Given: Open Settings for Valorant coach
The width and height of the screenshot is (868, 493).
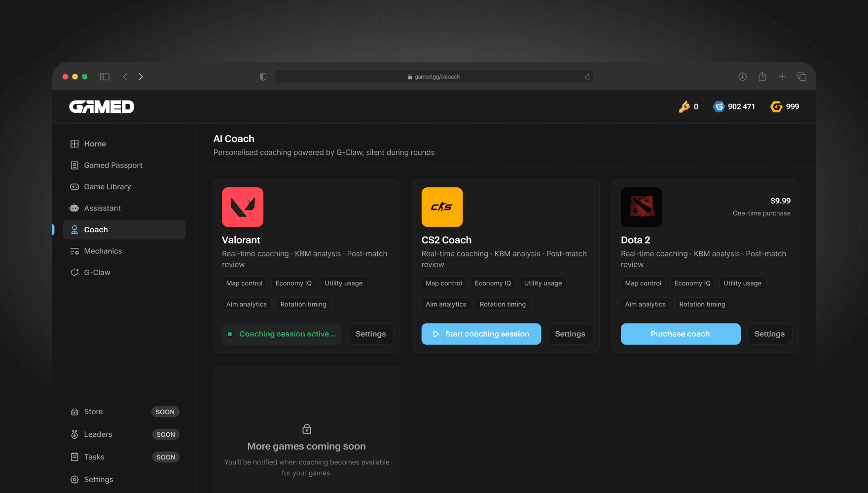Looking at the screenshot, I should [371, 334].
